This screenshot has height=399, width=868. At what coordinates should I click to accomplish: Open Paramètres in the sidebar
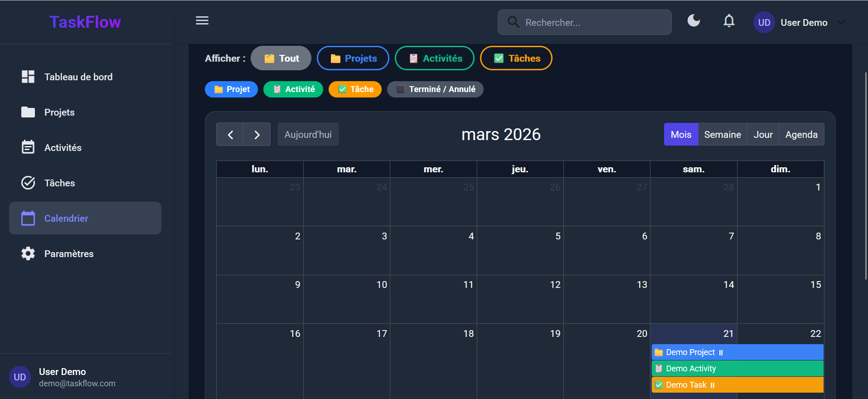click(85, 254)
